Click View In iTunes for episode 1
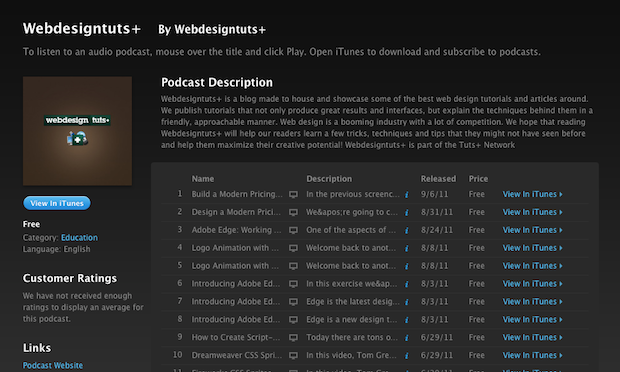 pos(532,194)
